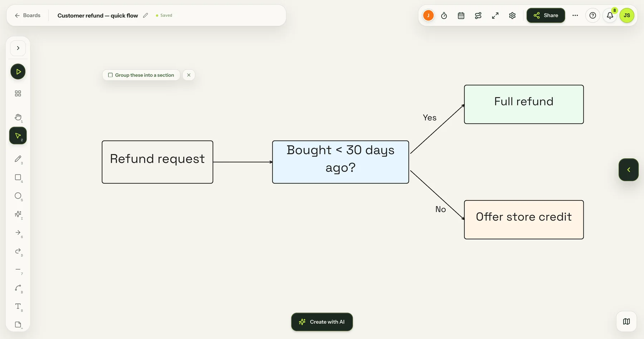Select the Sticky note tool
This screenshot has width=644, height=339.
18,325
